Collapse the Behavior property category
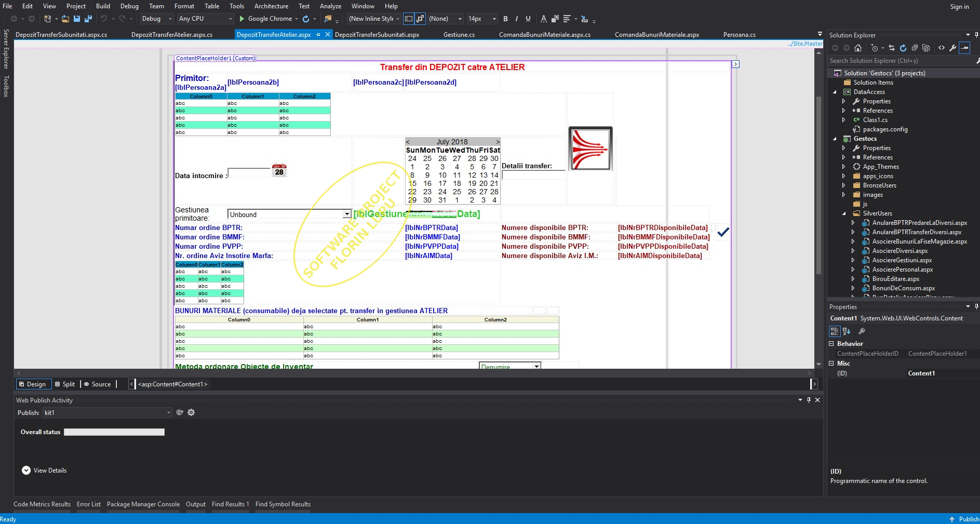The height and width of the screenshot is (524, 980). 831,344
